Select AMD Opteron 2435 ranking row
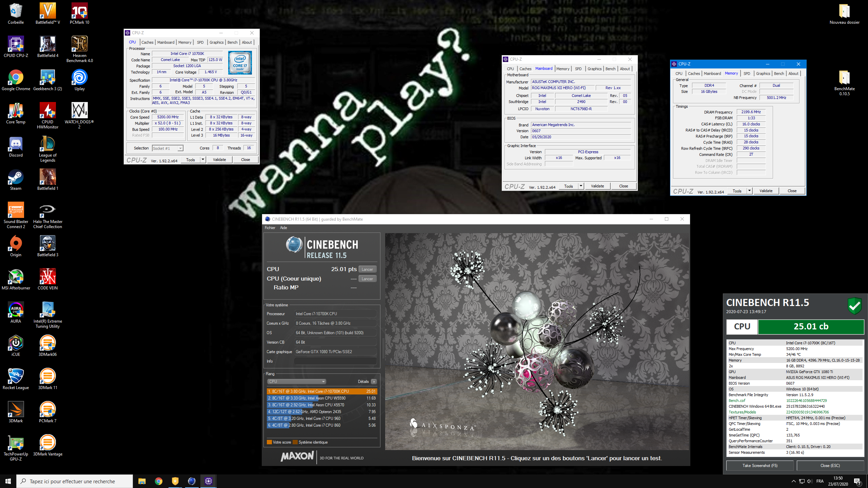868x488 pixels. click(x=322, y=412)
